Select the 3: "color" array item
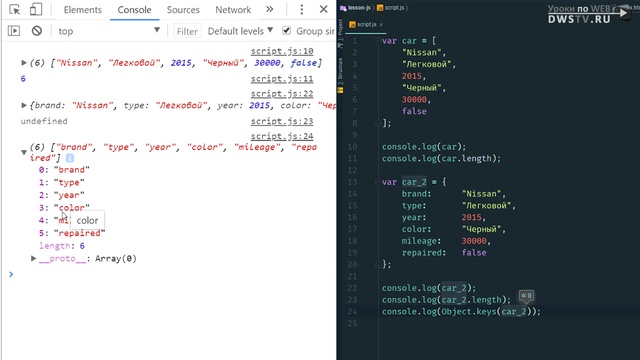 pos(64,207)
